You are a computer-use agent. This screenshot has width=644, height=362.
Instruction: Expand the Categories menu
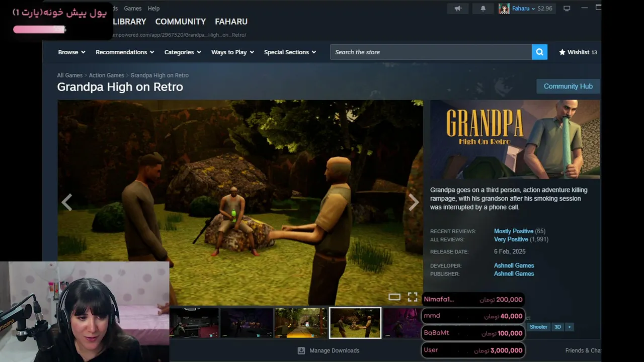click(x=183, y=52)
